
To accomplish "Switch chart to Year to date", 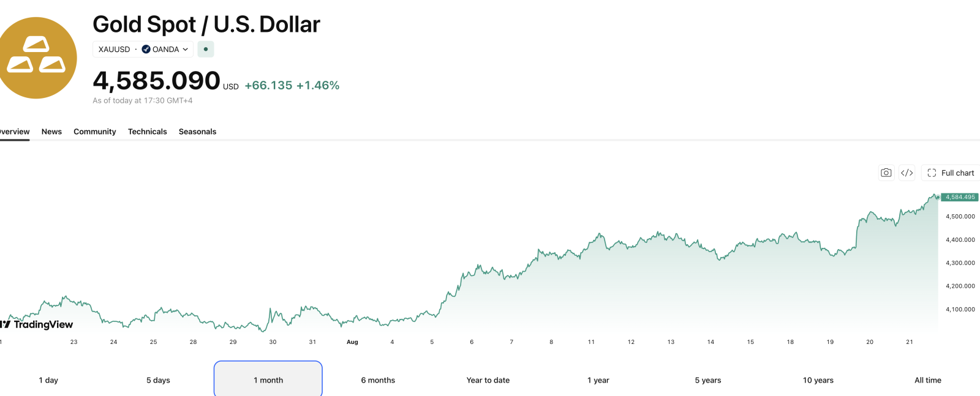I will point(488,380).
